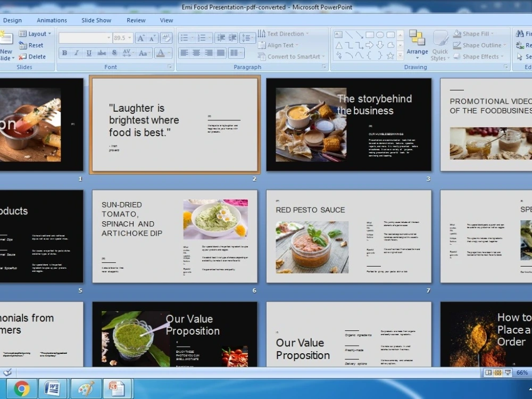
Task: Delete the selected slide
Action: tap(32, 57)
